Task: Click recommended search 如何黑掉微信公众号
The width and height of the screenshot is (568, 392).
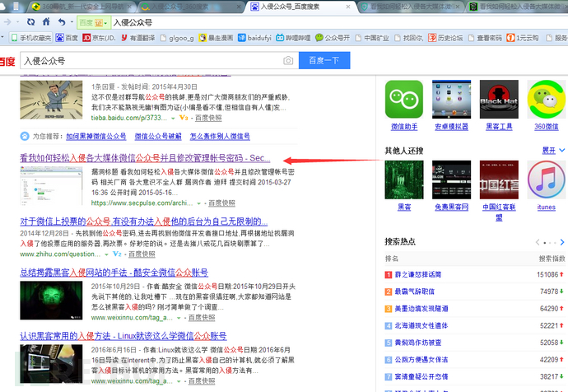Action: coord(96,136)
